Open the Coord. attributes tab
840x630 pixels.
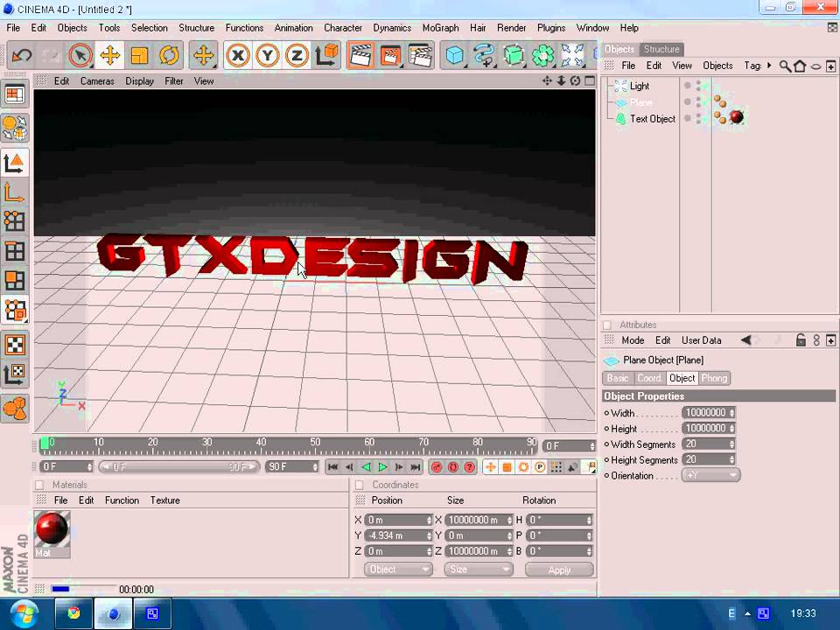(x=648, y=378)
